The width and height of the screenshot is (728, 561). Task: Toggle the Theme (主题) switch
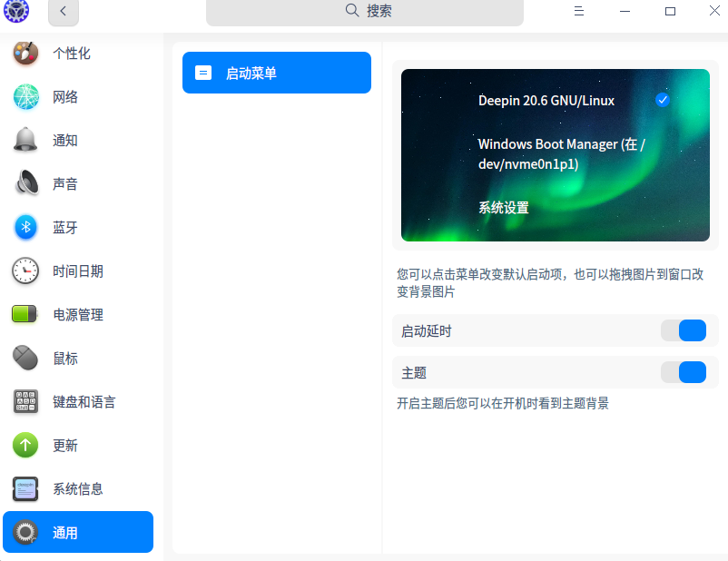[x=684, y=372]
